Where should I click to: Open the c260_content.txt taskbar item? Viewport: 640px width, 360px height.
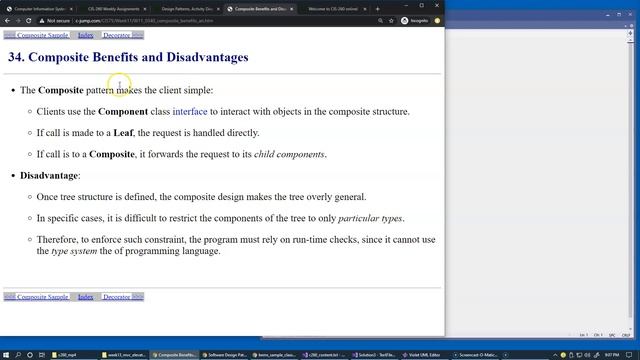pos(325,355)
